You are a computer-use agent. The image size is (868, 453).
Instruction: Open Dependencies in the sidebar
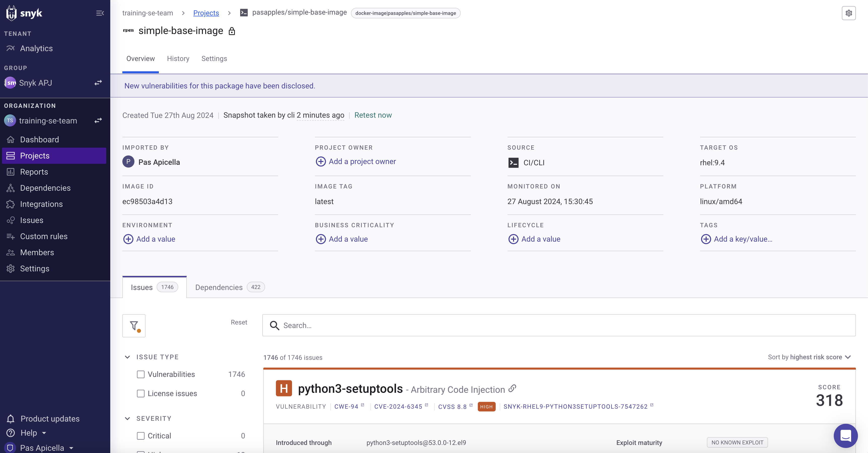click(x=45, y=188)
